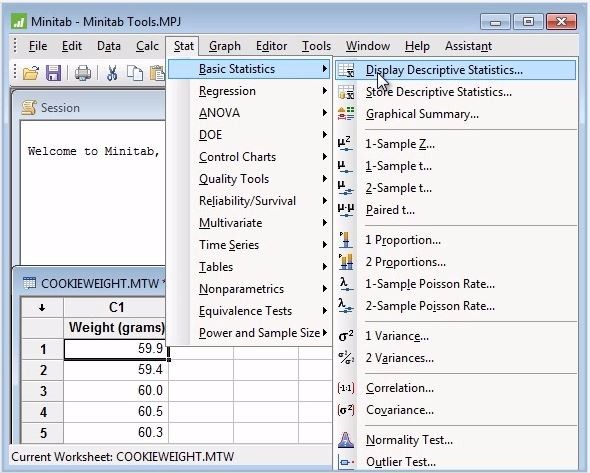Click the 2-Sample Poisson Rate lambda icon

tap(345, 306)
